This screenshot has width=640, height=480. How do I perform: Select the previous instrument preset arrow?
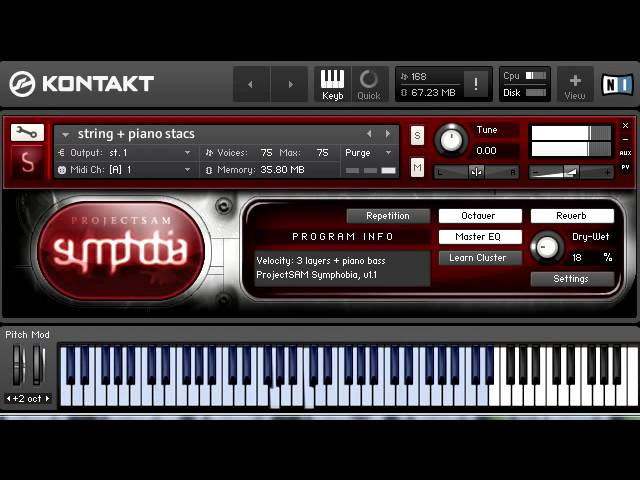coord(369,134)
